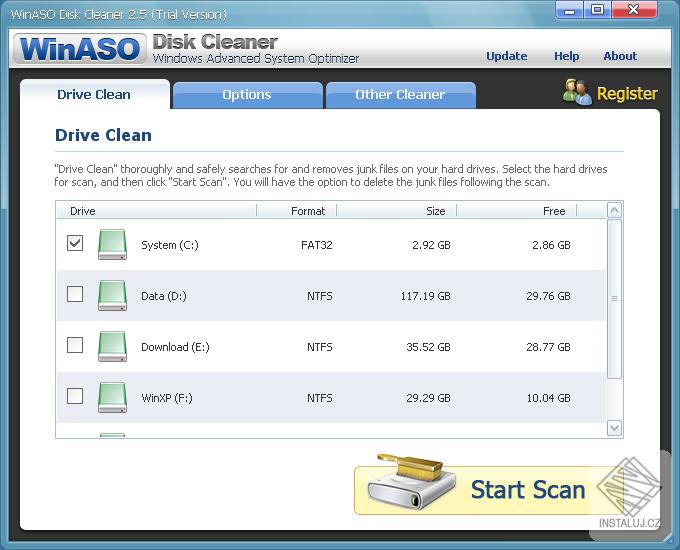This screenshot has width=680, height=550.
Task: Click the WinASO logo
Action: [79, 49]
